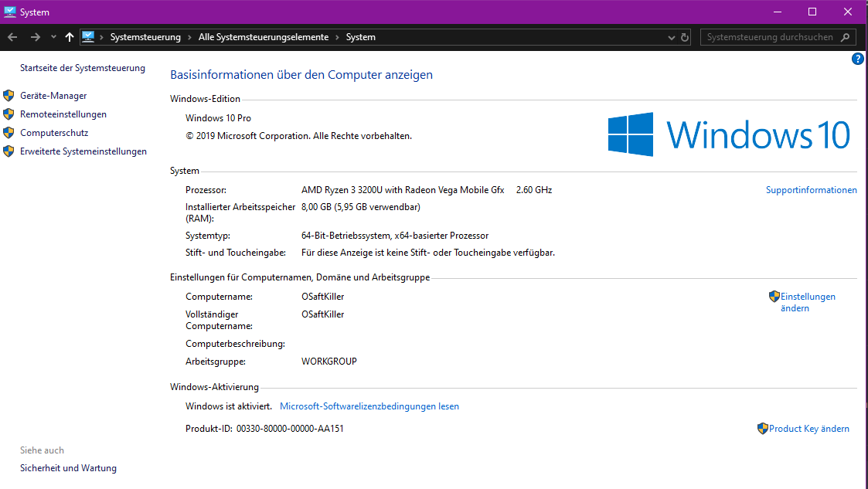Click the back navigation arrow

[12, 37]
